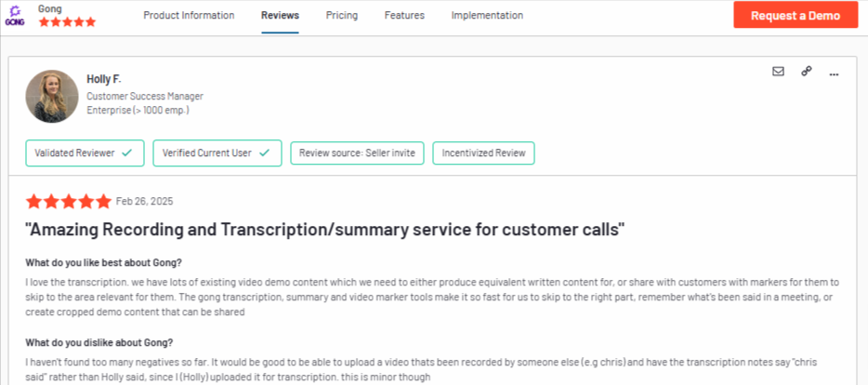This screenshot has width=868, height=385.
Task: Click the Gong header star rating
Action: tap(67, 22)
